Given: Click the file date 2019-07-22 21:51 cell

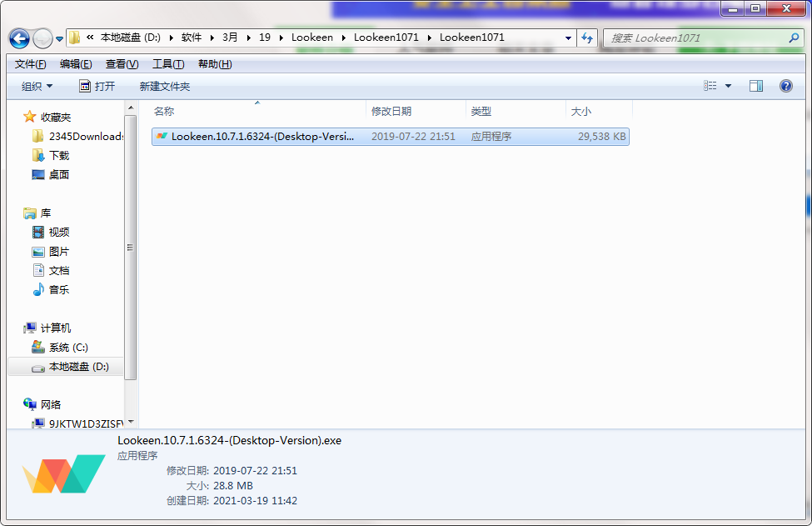Looking at the screenshot, I should click(x=413, y=137).
